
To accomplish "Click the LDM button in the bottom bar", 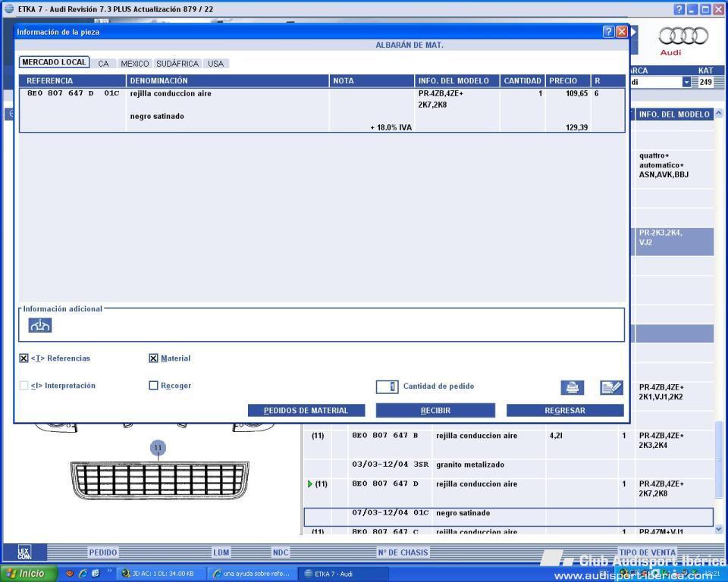I will point(221,552).
